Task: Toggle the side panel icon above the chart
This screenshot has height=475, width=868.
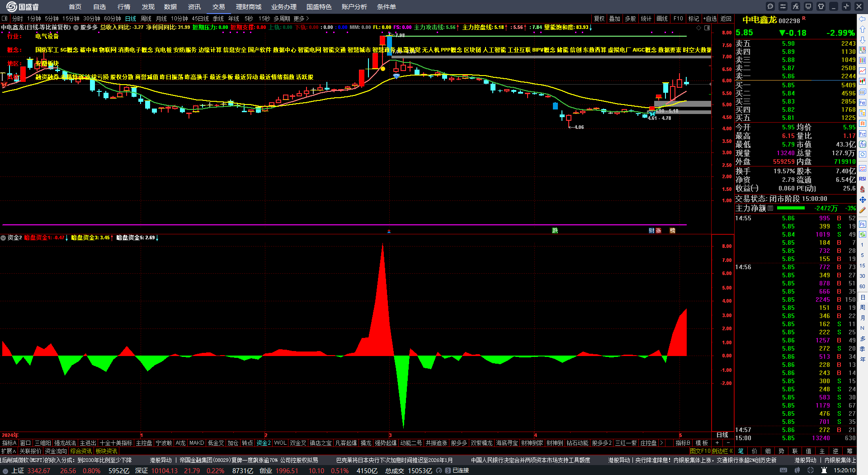Action: pos(707,28)
